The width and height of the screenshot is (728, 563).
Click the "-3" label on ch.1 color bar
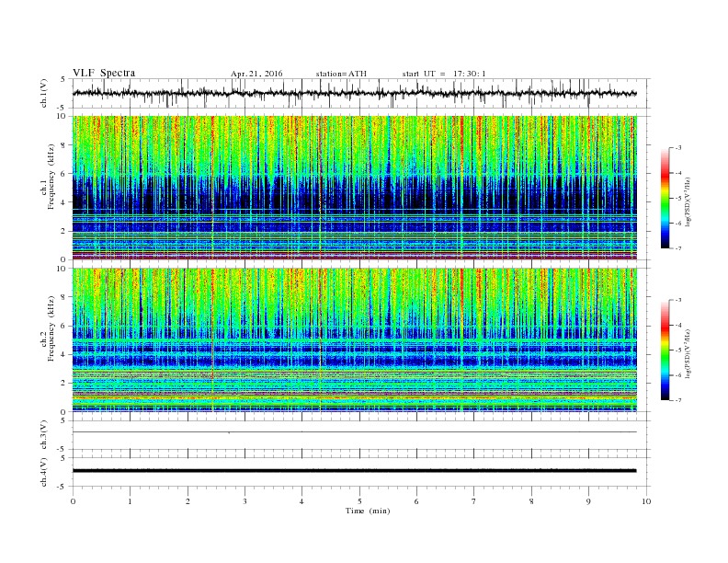pyautogui.click(x=677, y=148)
